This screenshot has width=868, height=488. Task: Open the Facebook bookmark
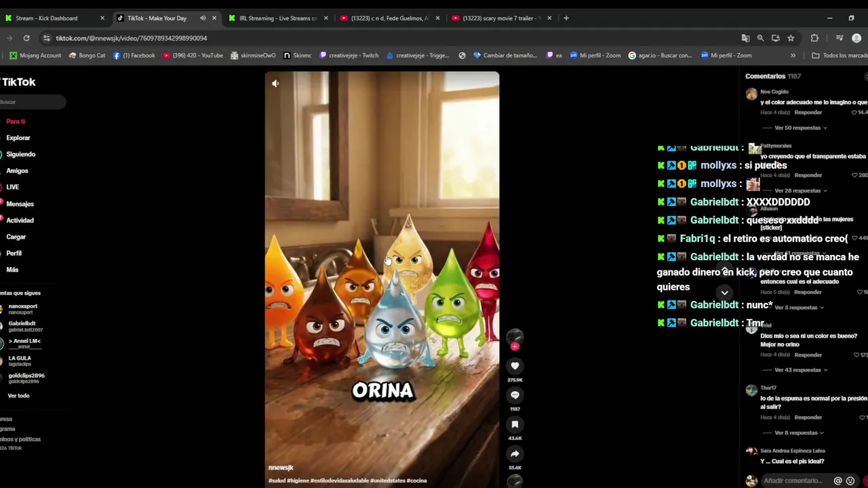134,56
